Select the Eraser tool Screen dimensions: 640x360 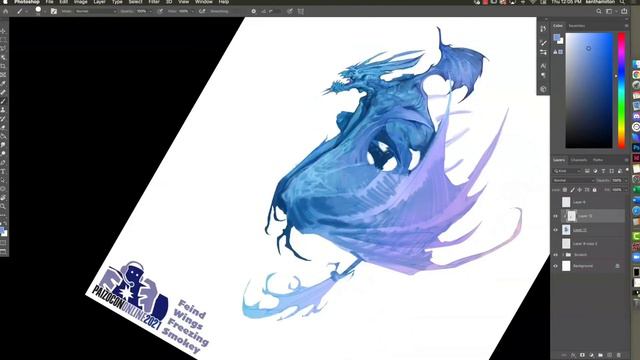click(x=3, y=127)
